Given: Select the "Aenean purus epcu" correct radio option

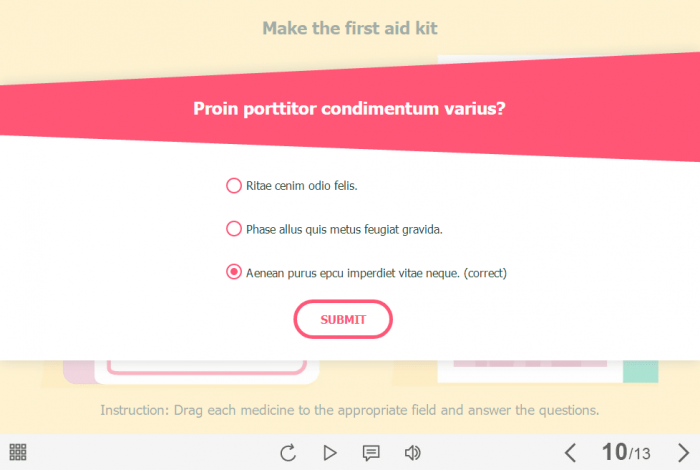Looking at the screenshot, I should [x=234, y=272].
